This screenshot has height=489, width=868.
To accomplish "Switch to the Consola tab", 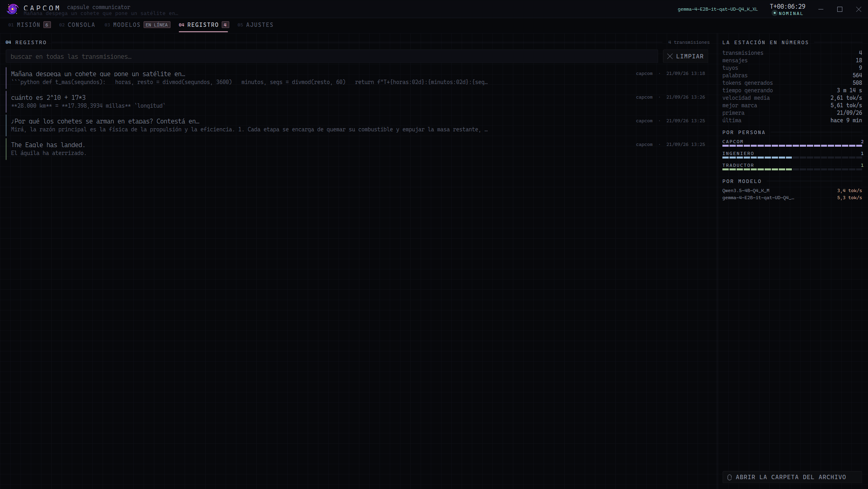I will tap(77, 25).
